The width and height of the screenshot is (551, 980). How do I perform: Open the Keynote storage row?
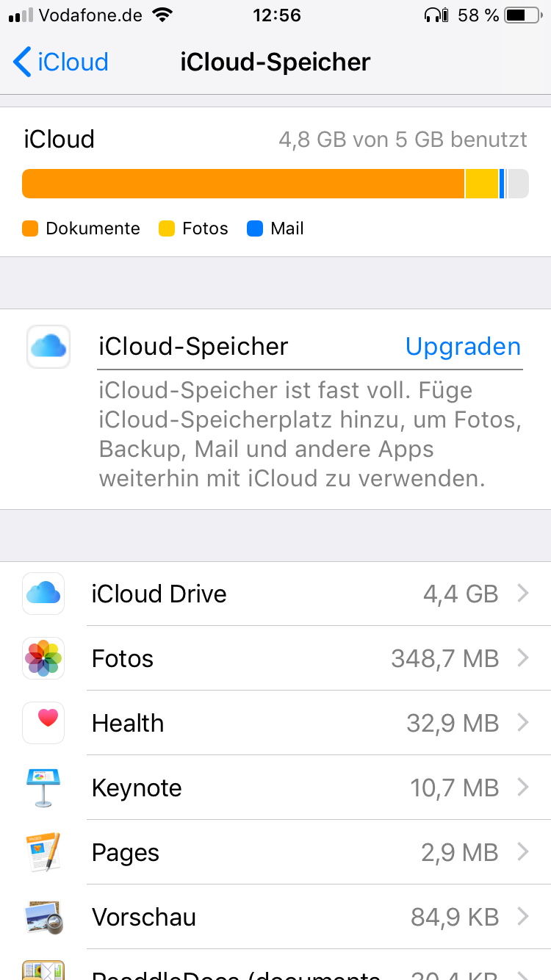tap(294, 788)
